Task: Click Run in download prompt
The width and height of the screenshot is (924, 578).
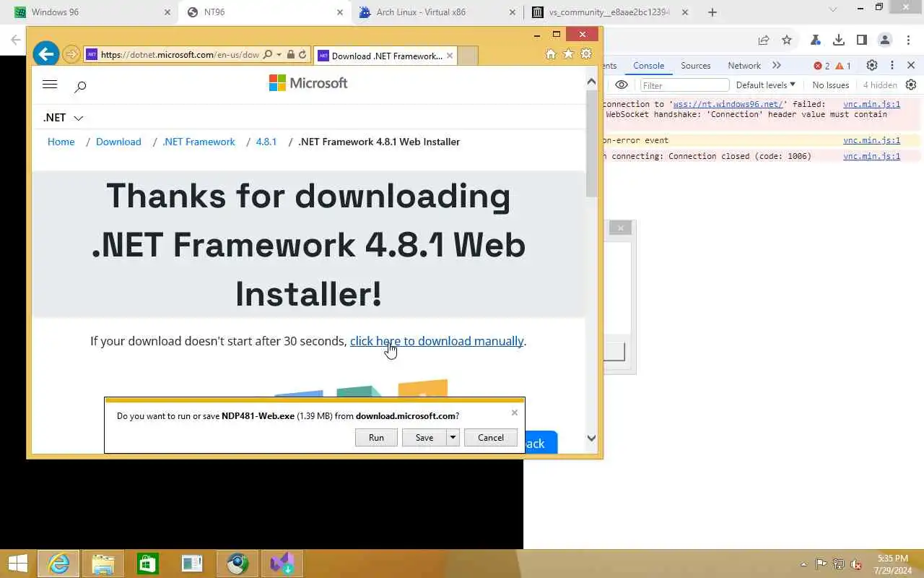Action: pyautogui.click(x=376, y=437)
